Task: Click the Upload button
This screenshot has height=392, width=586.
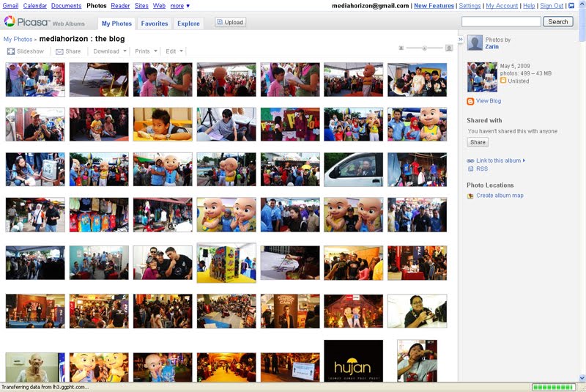Action: point(230,23)
